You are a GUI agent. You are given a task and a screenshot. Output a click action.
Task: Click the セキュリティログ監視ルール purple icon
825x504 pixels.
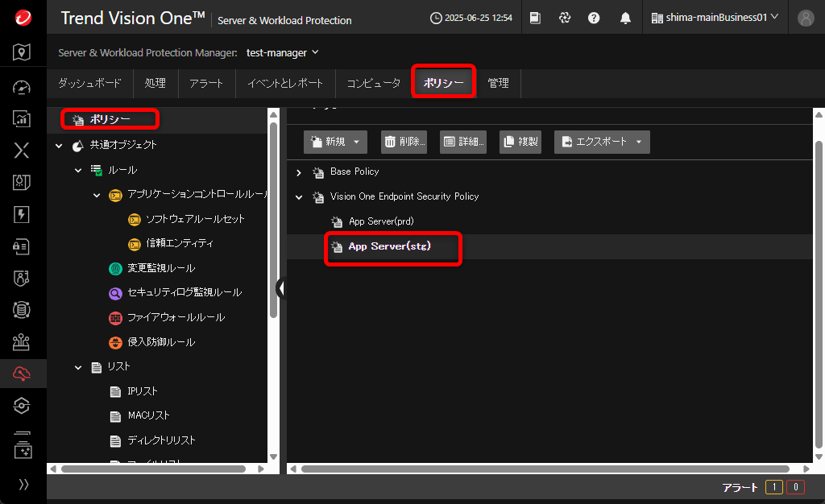coord(115,293)
